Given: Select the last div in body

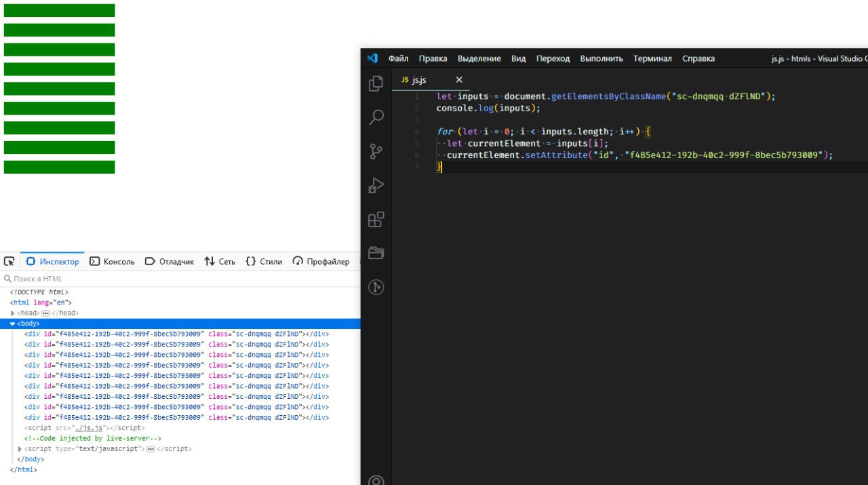Looking at the screenshot, I should point(177,418).
